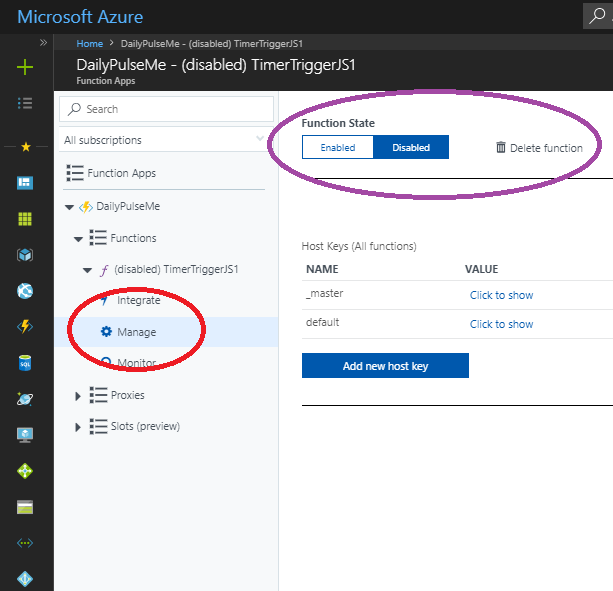Image resolution: width=613 pixels, height=591 pixels.
Task: Select Integrate under TimerTriggerJS1
Action: coord(139,300)
